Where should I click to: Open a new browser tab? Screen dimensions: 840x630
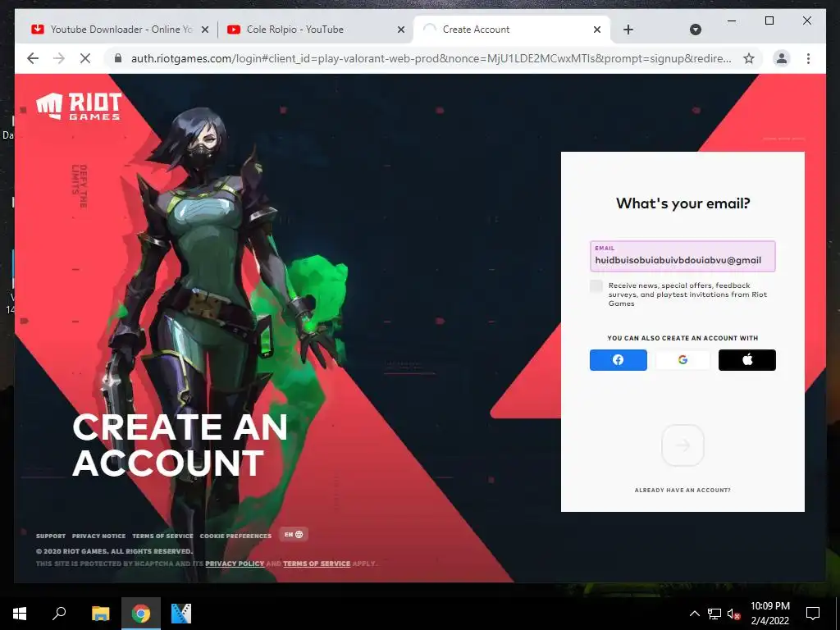pyautogui.click(x=628, y=30)
